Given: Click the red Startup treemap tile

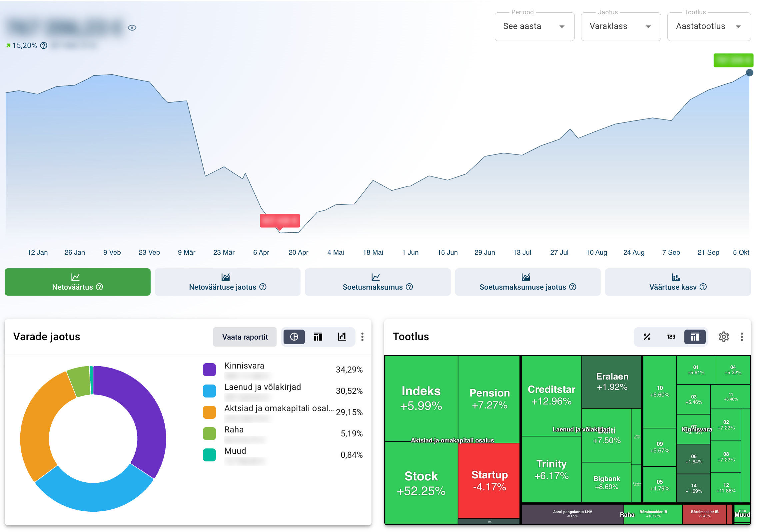Looking at the screenshot, I should [x=489, y=480].
